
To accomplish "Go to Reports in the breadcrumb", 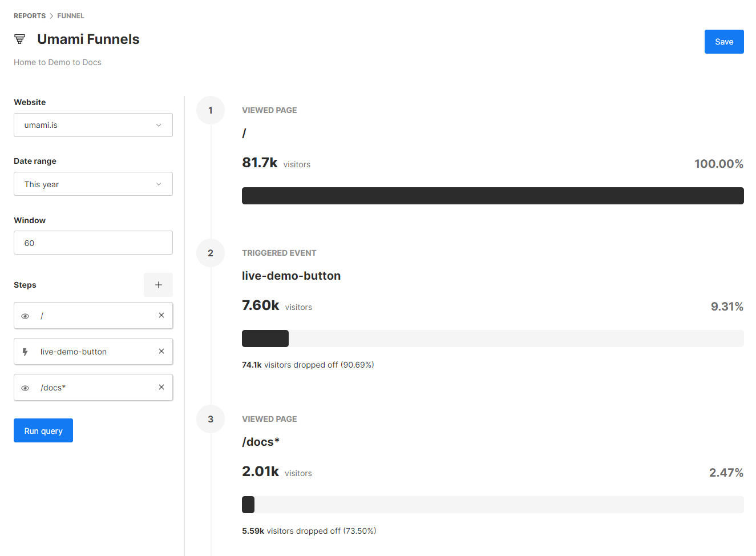I will point(30,16).
